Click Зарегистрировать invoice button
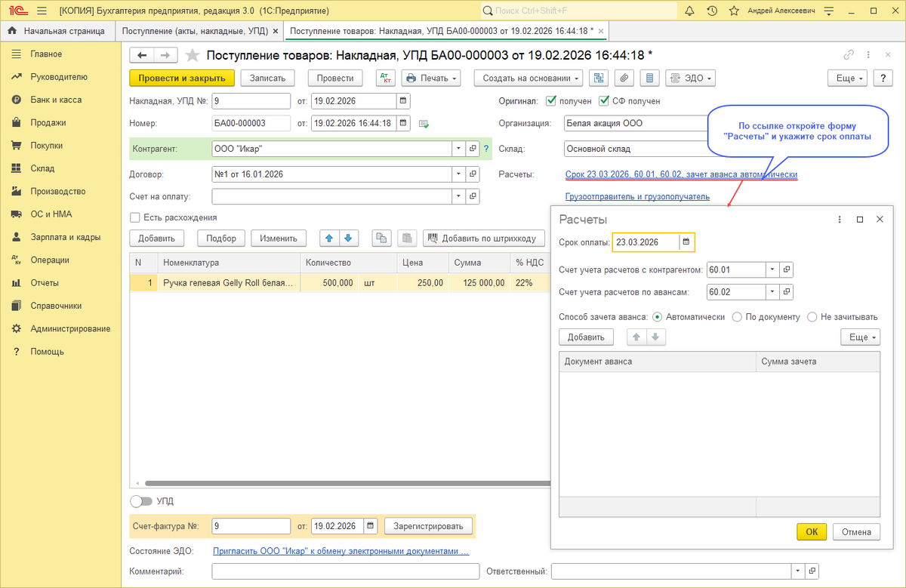 point(428,526)
